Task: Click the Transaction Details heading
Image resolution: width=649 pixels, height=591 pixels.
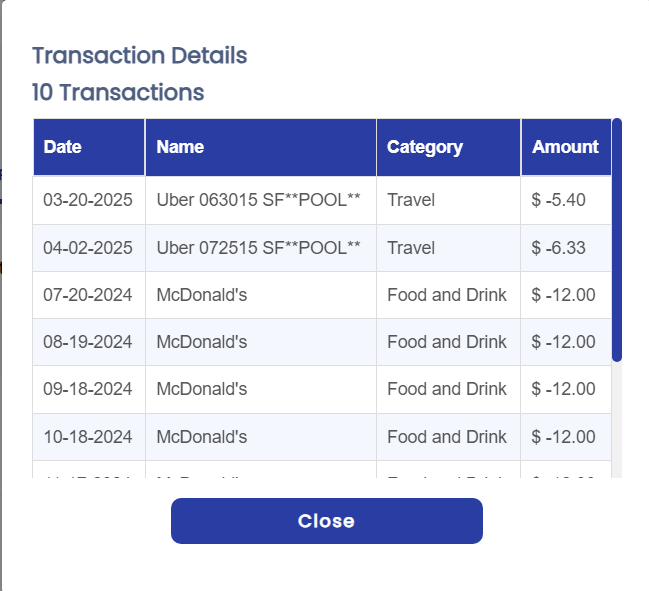Action: coord(139,56)
